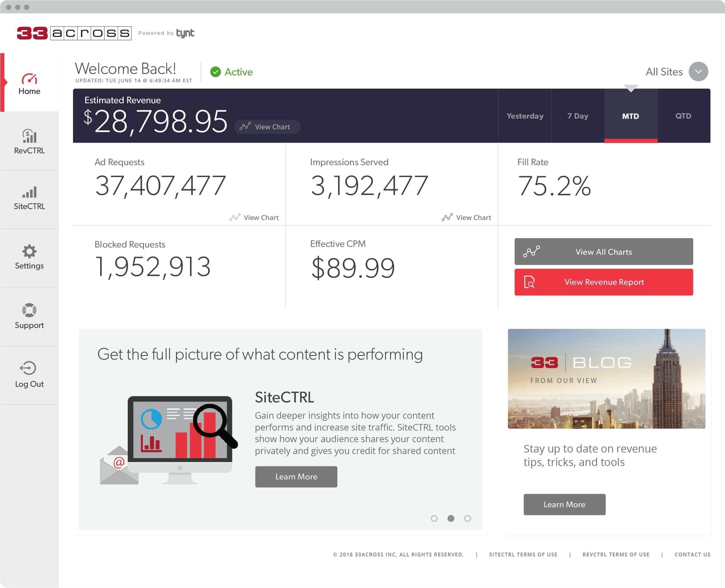Viewport: 725px width, 588px height.
Task: Click the View All Charts button
Action: pos(604,252)
